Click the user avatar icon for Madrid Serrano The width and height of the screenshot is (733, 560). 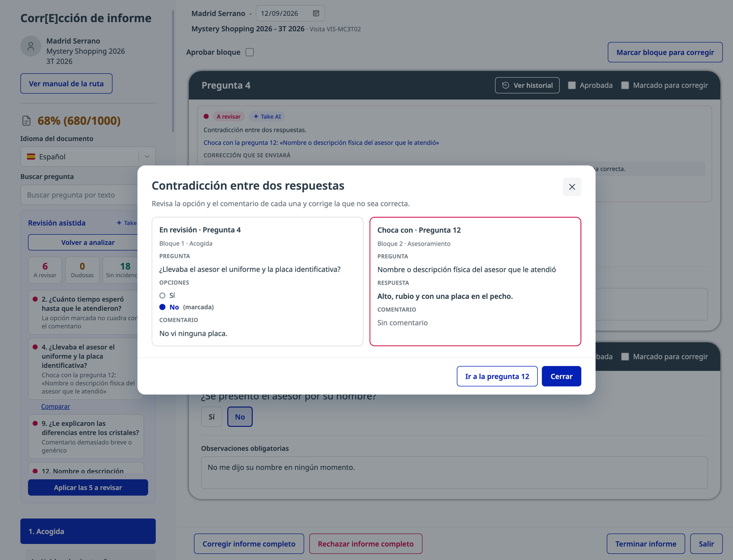click(x=31, y=46)
